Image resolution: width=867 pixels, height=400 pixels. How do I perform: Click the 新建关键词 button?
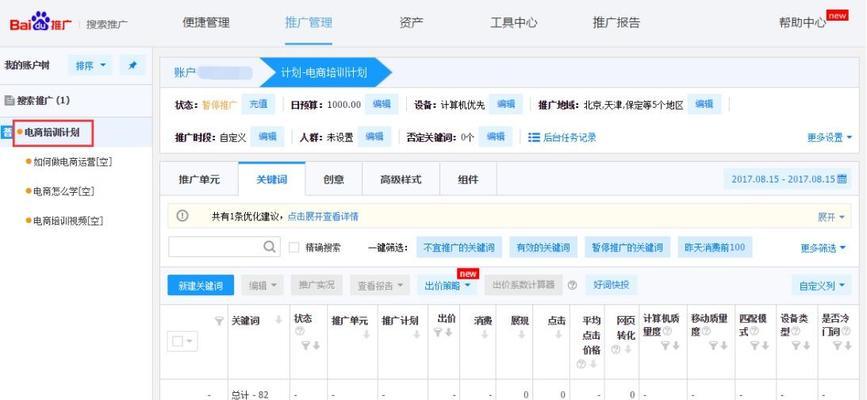pyautogui.click(x=201, y=285)
